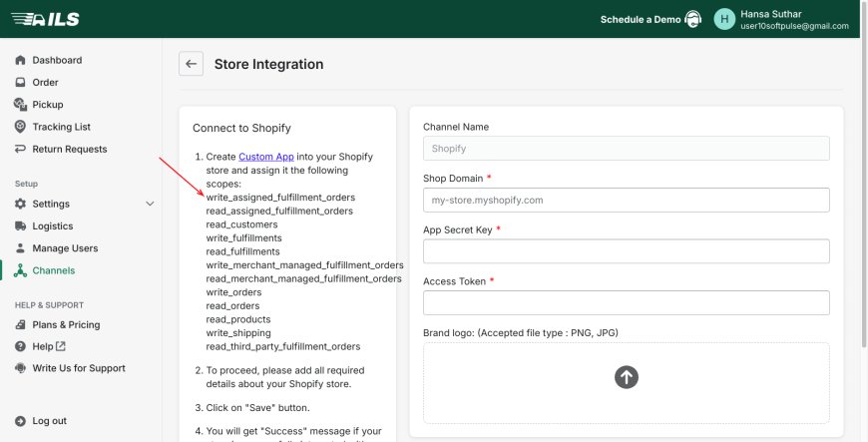Click the Connect to Shopify heading

click(x=241, y=128)
